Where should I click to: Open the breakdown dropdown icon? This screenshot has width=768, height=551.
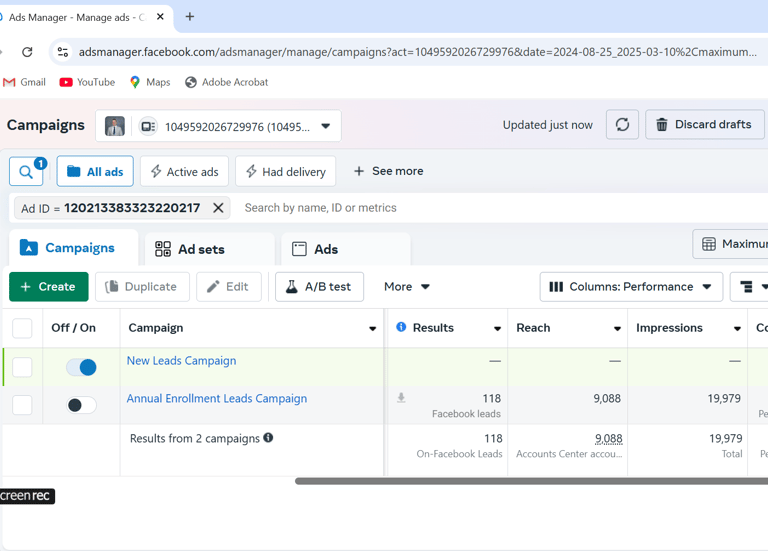(x=750, y=287)
